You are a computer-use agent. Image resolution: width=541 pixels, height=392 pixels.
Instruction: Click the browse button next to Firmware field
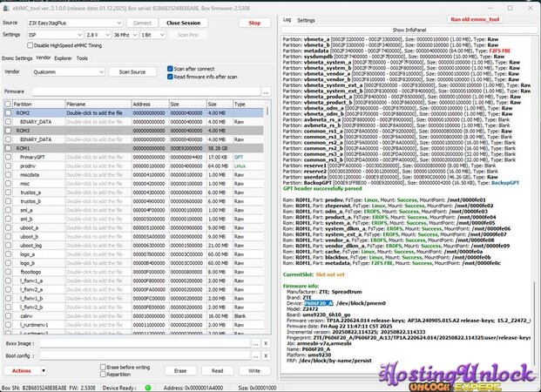coord(265,91)
